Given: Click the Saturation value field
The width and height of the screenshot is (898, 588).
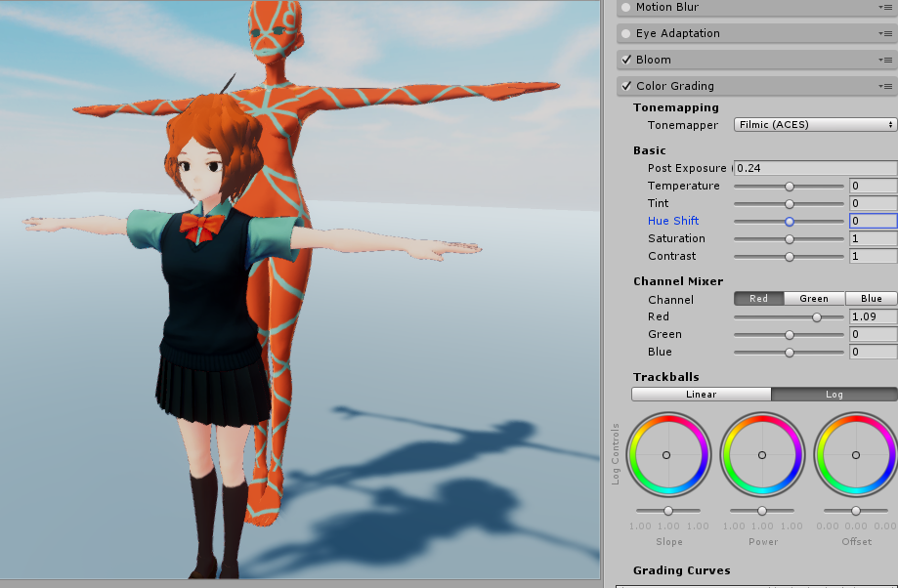Looking at the screenshot, I should pos(874,238).
